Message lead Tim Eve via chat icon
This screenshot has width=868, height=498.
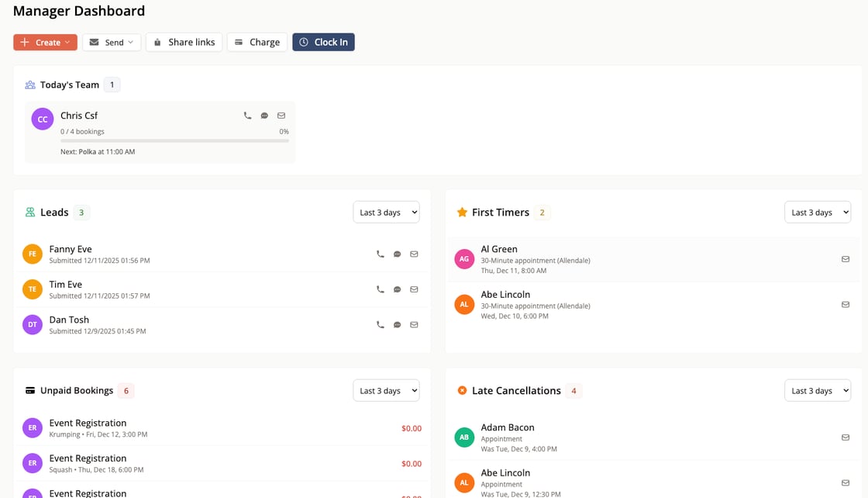pyautogui.click(x=397, y=289)
